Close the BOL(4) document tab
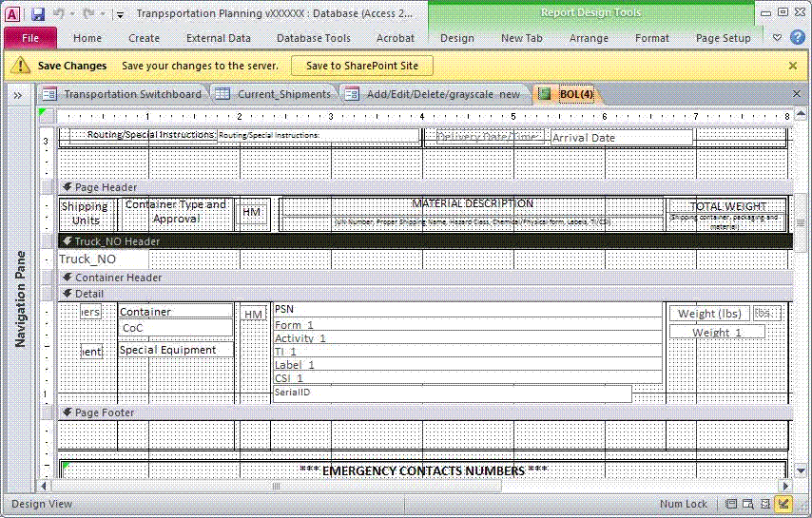 (x=797, y=94)
